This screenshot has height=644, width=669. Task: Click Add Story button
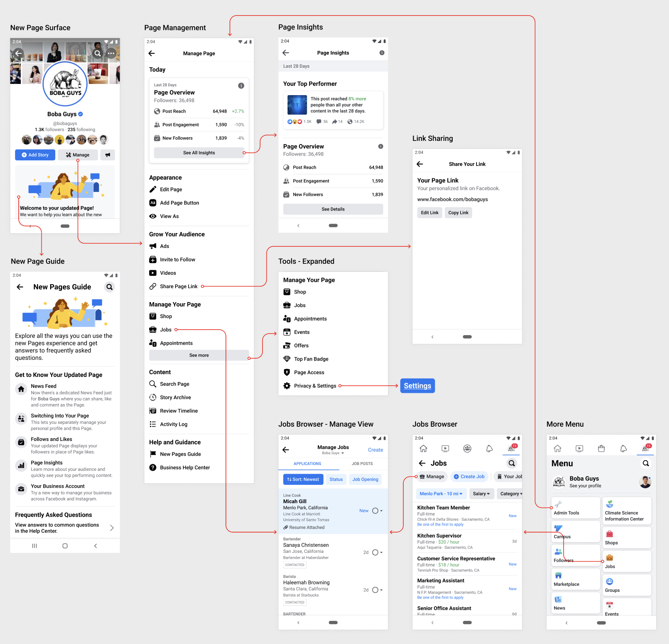coord(35,155)
